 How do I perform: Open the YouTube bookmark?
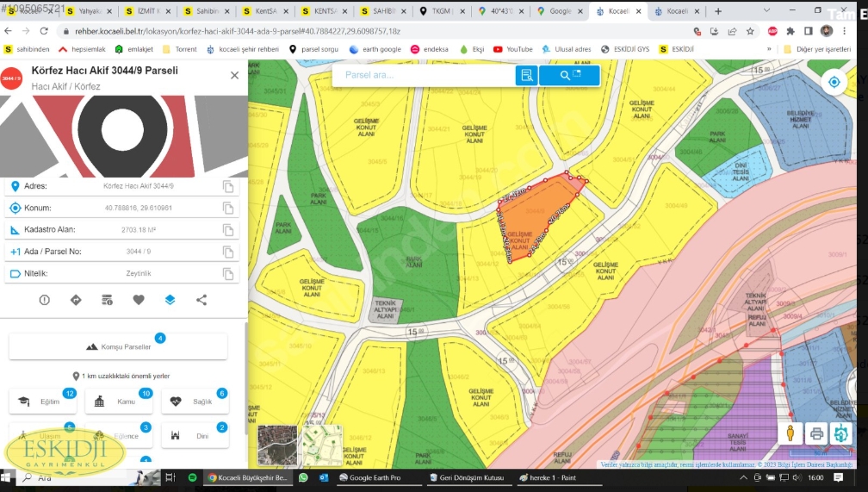513,49
